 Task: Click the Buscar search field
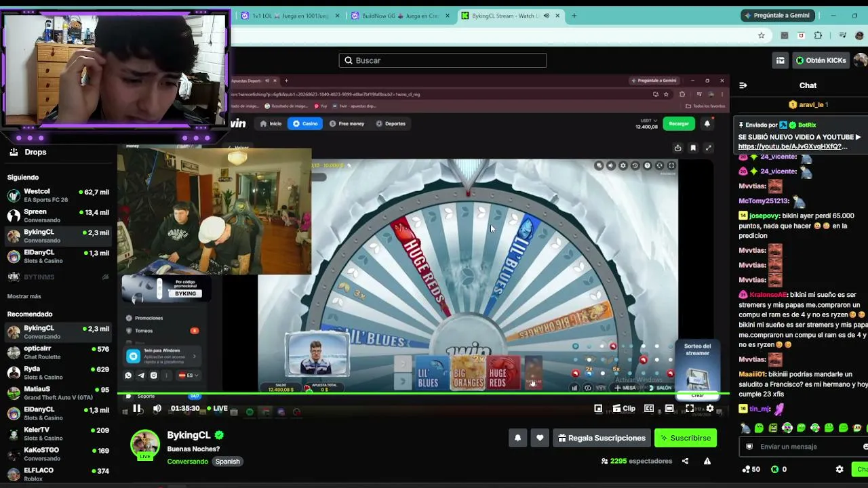443,60
